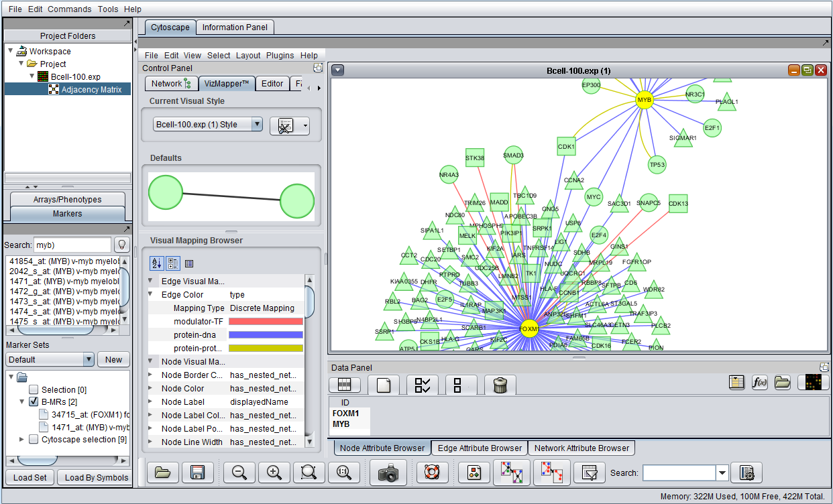Click the zoom out magnifier icon
This screenshot has height=504, width=833.
pos(239,472)
